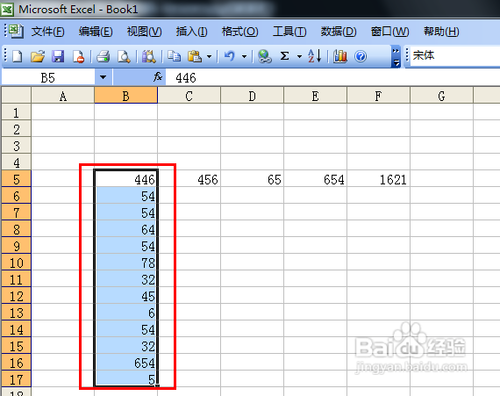Screen dimensions: 500x396
Task: Select row 17 header
Action: [x=16, y=379]
